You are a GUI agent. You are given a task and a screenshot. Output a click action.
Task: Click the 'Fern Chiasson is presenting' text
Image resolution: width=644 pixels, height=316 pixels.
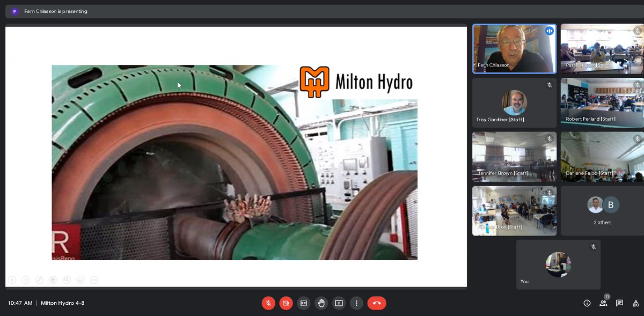tap(56, 11)
